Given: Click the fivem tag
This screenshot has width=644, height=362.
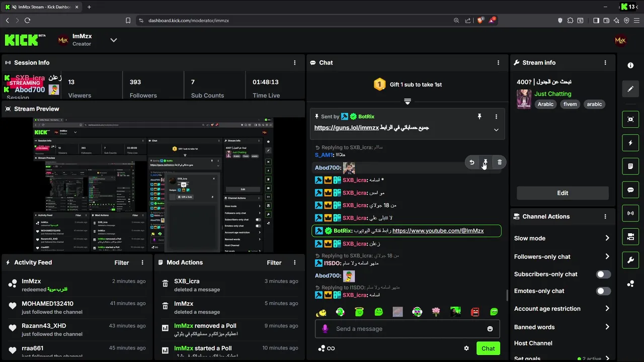Looking at the screenshot, I should tap(570, 104).
